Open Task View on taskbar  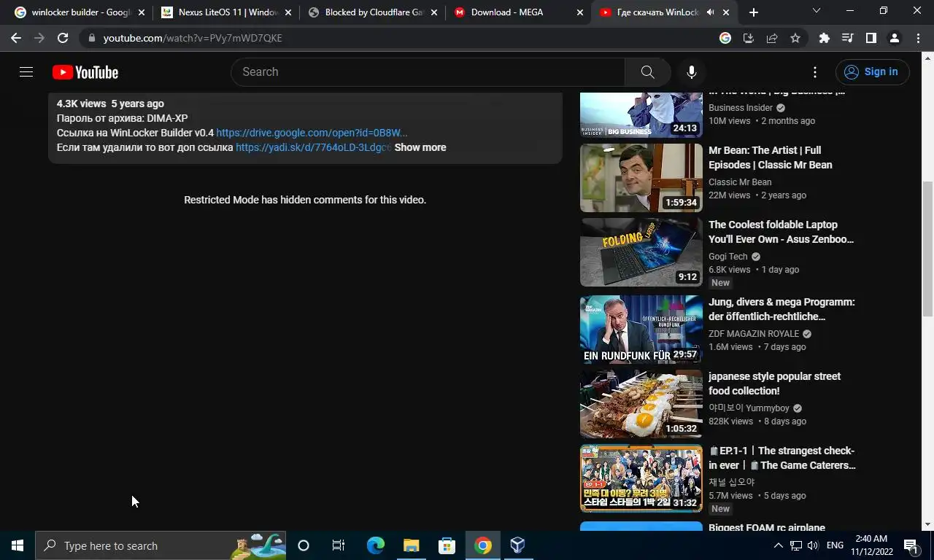coord(339,545)
